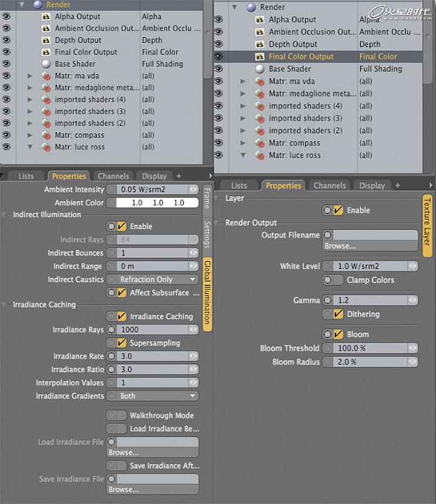This screenshot has width=436, height=504.
Task: Collapse Matr: luce ross in left panel
Action: coord(30,147)
